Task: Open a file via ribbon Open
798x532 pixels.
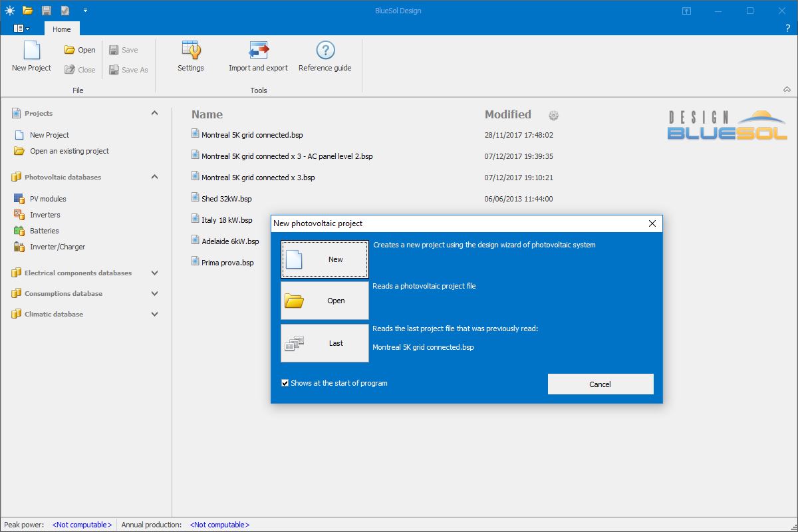Action: 80,50
